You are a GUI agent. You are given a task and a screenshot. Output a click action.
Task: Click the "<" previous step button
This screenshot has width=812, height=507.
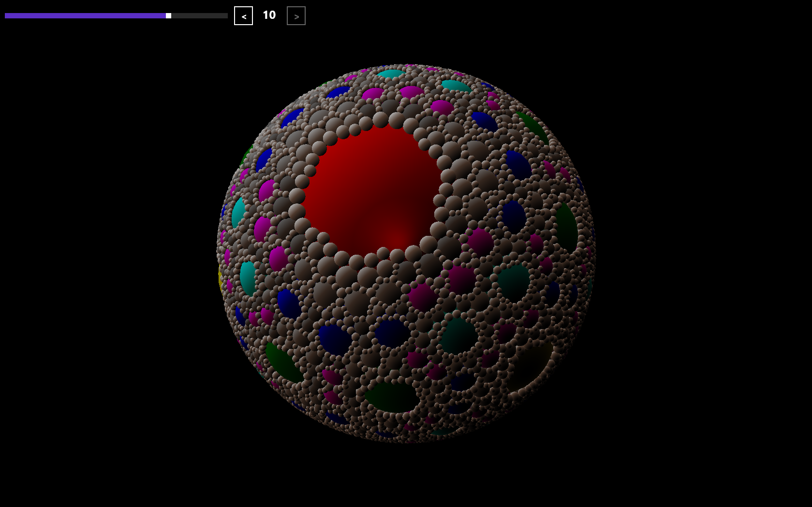pos(243,16)
